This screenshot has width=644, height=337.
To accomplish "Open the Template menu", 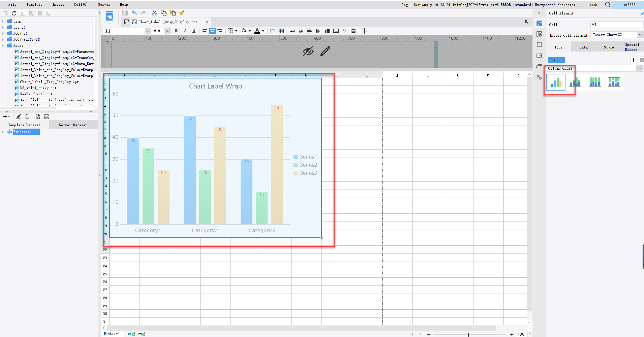I will tap(34, 4).
